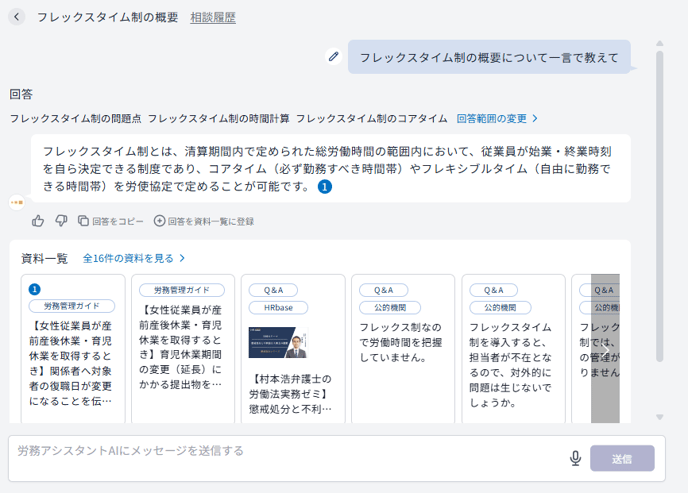
Task: Register answer via 回答を資料一覧に登録
Action: (204, 221)
